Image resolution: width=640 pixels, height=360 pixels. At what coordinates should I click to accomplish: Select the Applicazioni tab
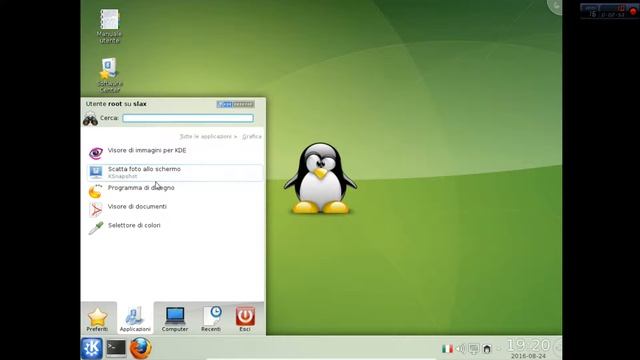[x=135, y=319]
